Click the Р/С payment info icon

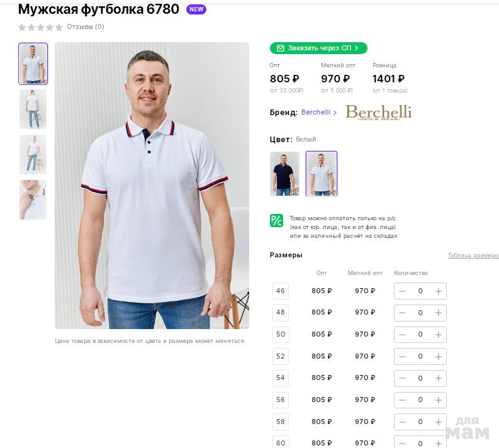pyautogui.click(x=276, y=220)
